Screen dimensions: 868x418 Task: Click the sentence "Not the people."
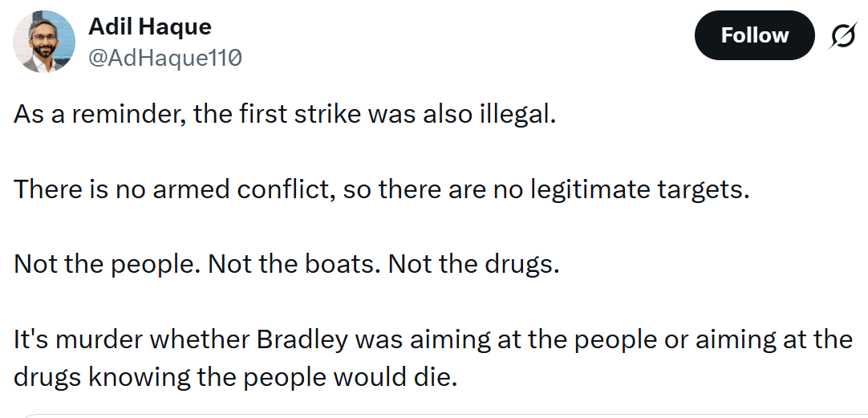coord(107,265)
